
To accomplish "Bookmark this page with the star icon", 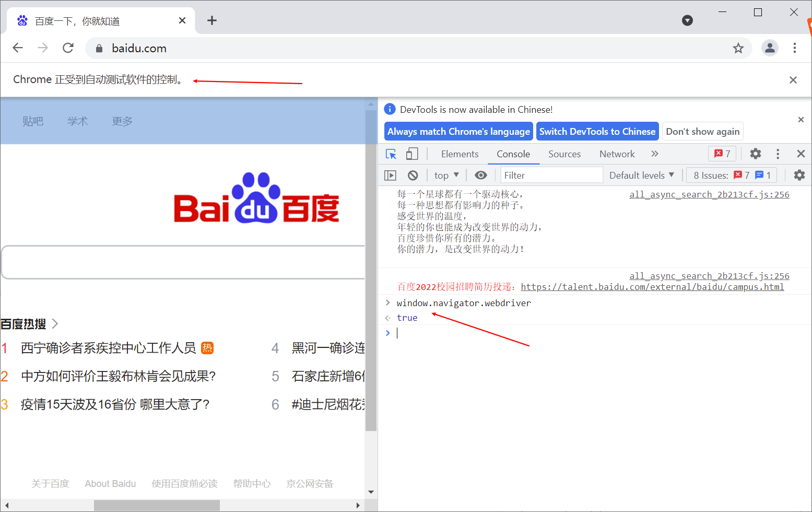I will click(738, 48).
